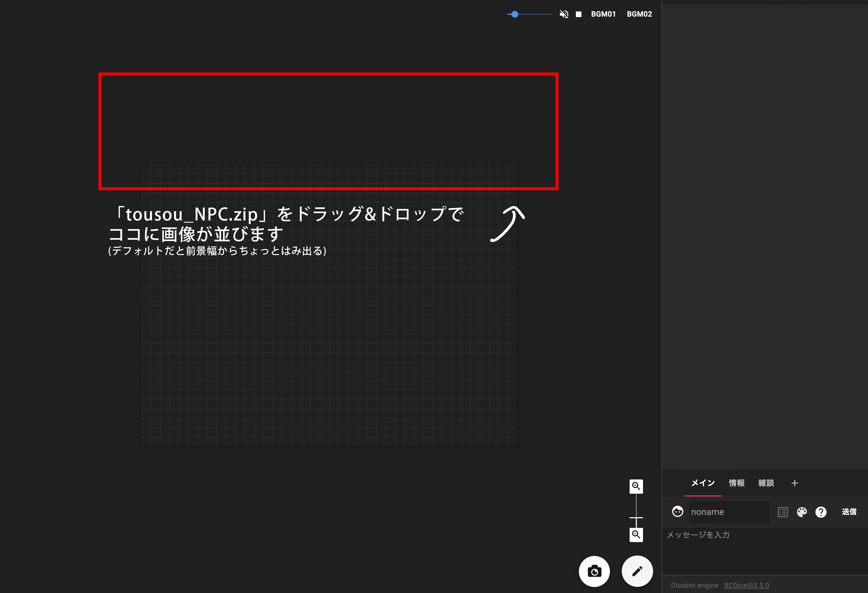Adjust the blue BGM volume slider
This screenshot has height=593, width=868.
coord(515,14)
